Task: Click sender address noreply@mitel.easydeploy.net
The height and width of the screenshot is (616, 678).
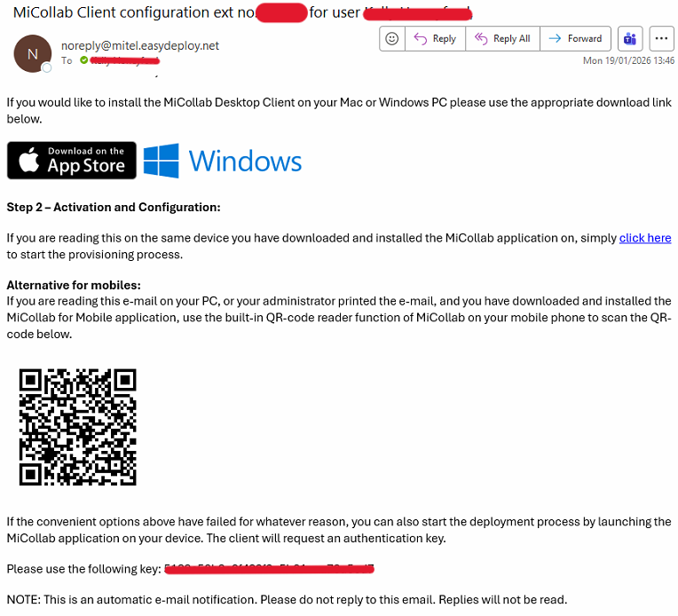Action: (140, 45)
